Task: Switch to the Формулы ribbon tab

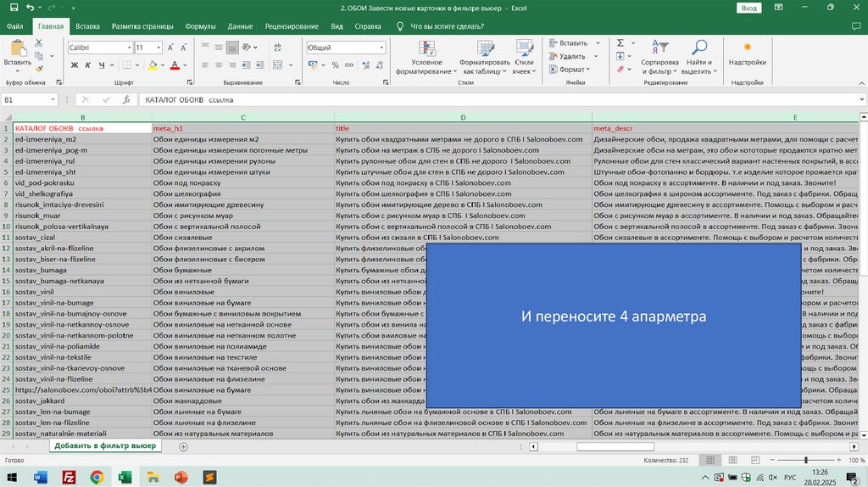Action: point(199,26)
